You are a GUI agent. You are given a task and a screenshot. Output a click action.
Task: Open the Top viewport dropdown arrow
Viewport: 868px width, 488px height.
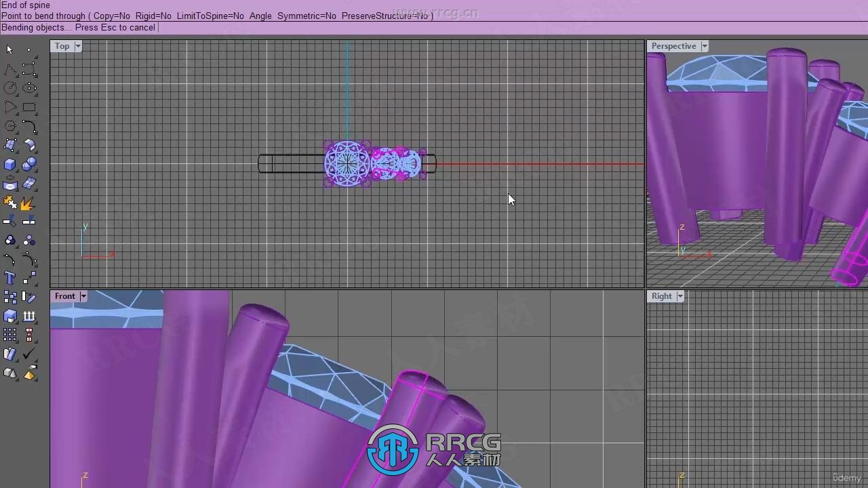[78, 46]
